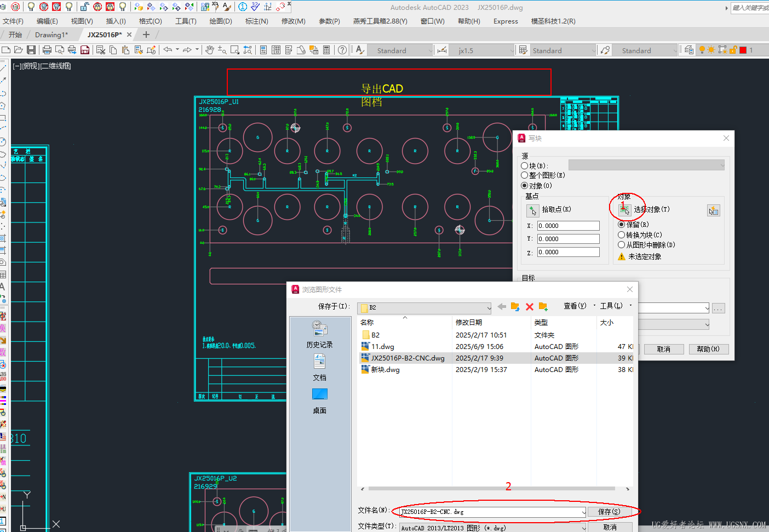Click the 帮助(H) button in Write Block dialog
Screen dimensions: 769x532
(x=708, y=349)
